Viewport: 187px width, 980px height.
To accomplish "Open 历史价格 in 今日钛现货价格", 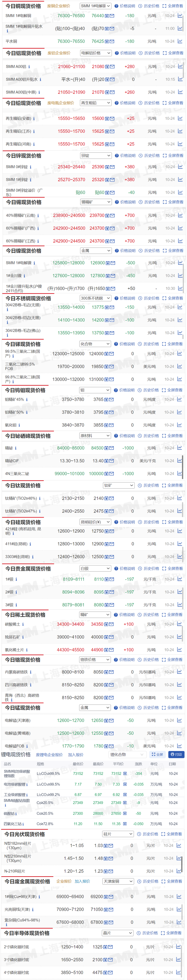I will tap(148, 485).
